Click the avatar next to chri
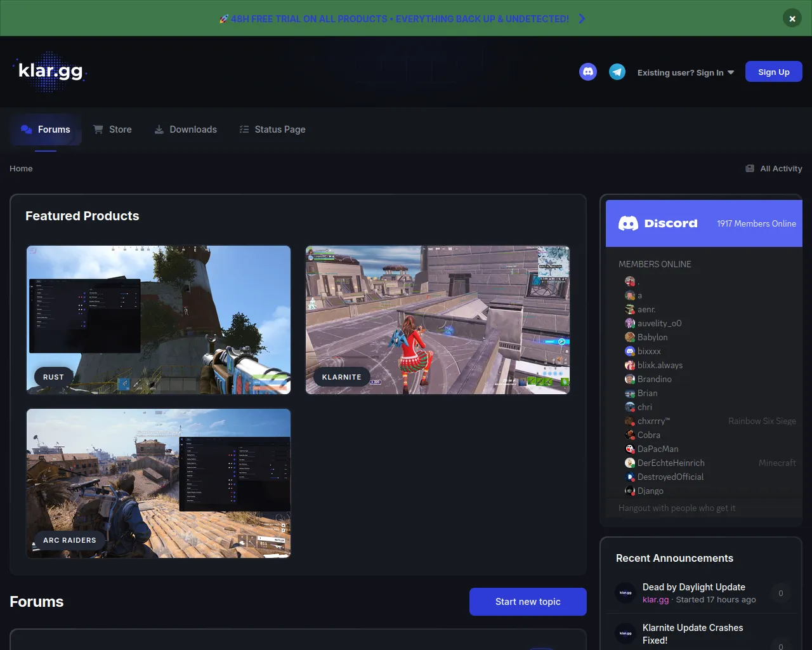 coord(630,407)
